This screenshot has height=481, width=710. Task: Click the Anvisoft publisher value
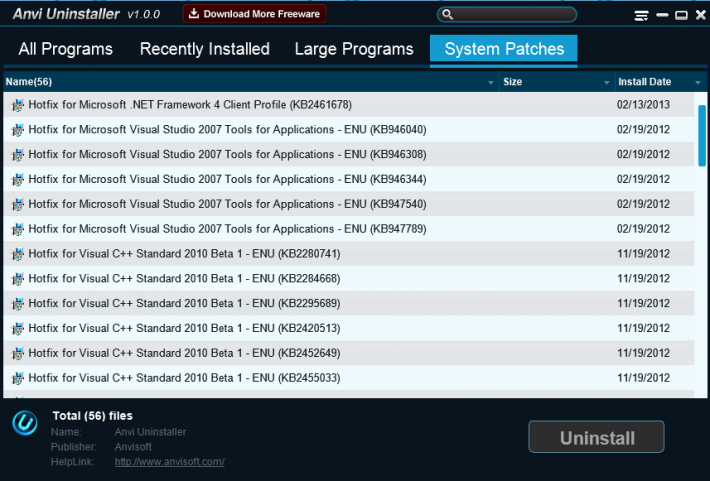133,447
